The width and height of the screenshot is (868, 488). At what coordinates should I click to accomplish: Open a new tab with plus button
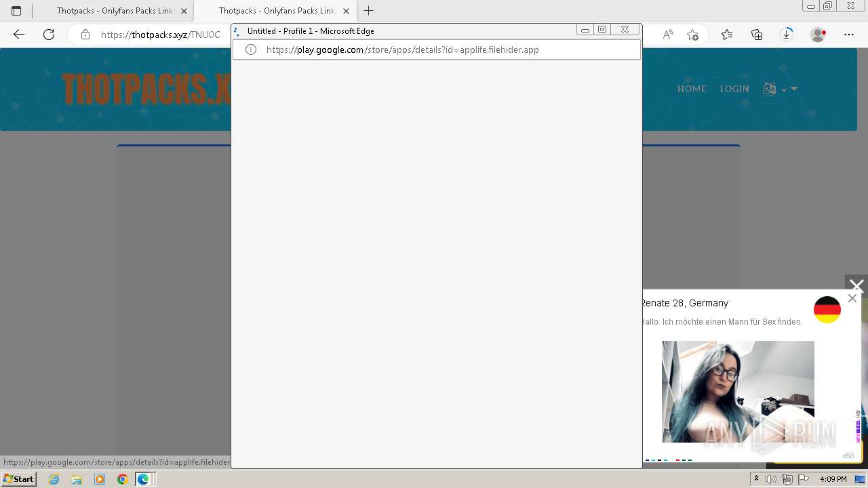(369, 11)
